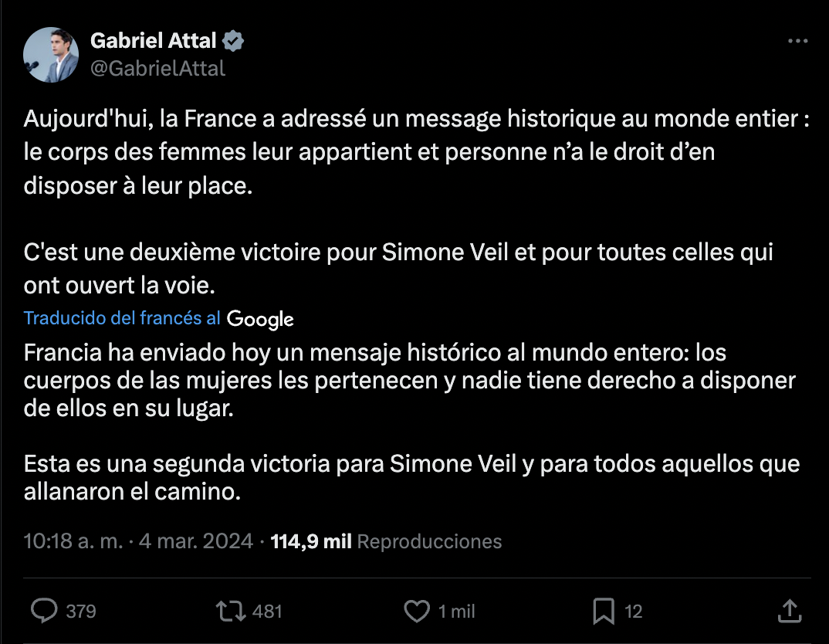
Task: Click the 379 replies count
Action: (x=81, y=612)
